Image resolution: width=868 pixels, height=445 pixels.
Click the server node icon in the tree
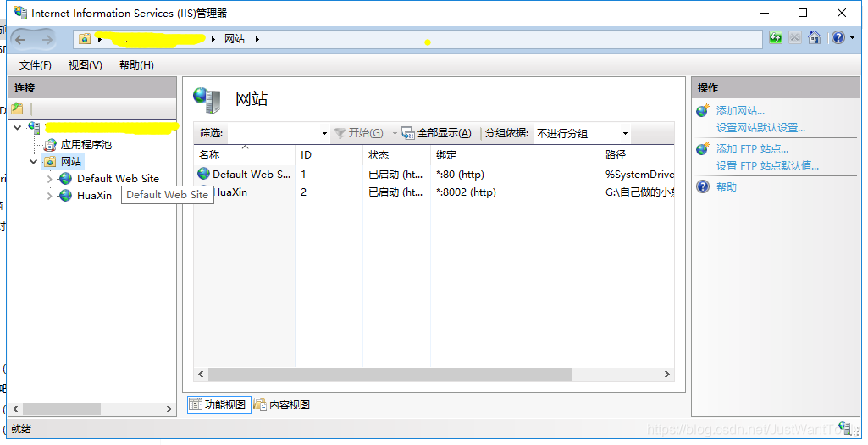tap(34, 127)
